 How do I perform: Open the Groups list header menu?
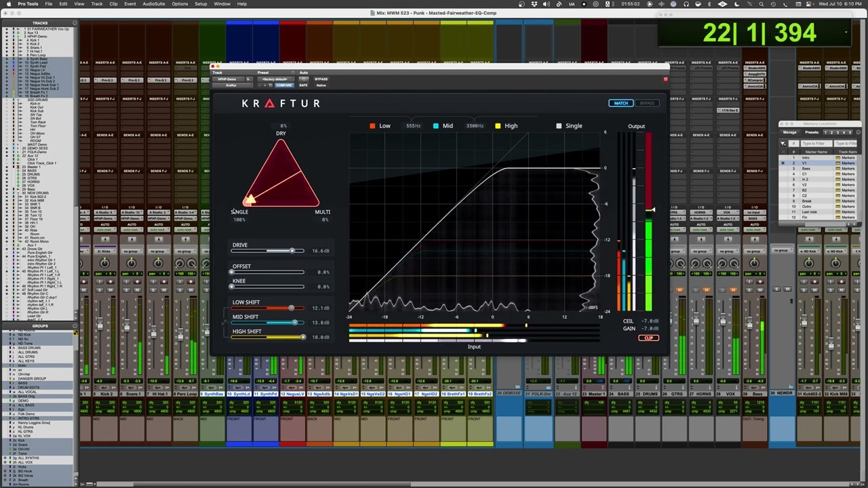(x=75, y=326)
